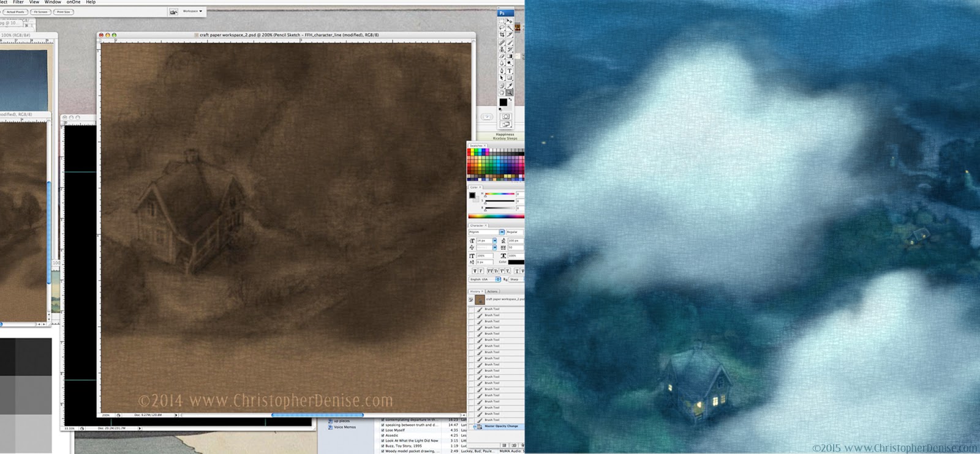This screenshot has height=454, width=980.
Task: Select the Slice tool
Action: pos(509,35)
